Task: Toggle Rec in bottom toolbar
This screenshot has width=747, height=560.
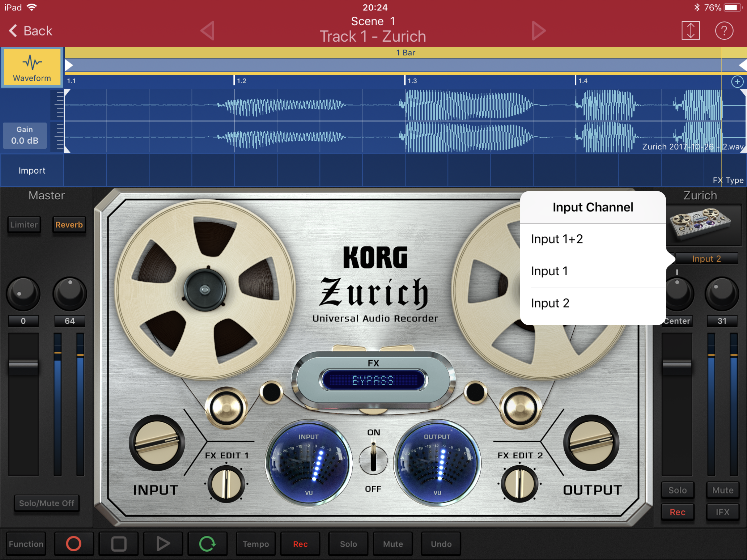Action: point(300,544)
